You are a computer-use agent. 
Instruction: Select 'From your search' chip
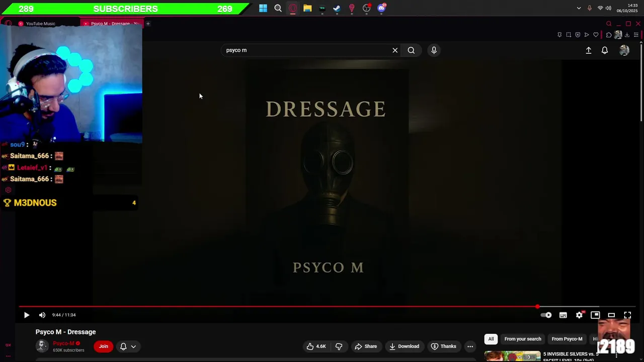[x=523, y=339]
